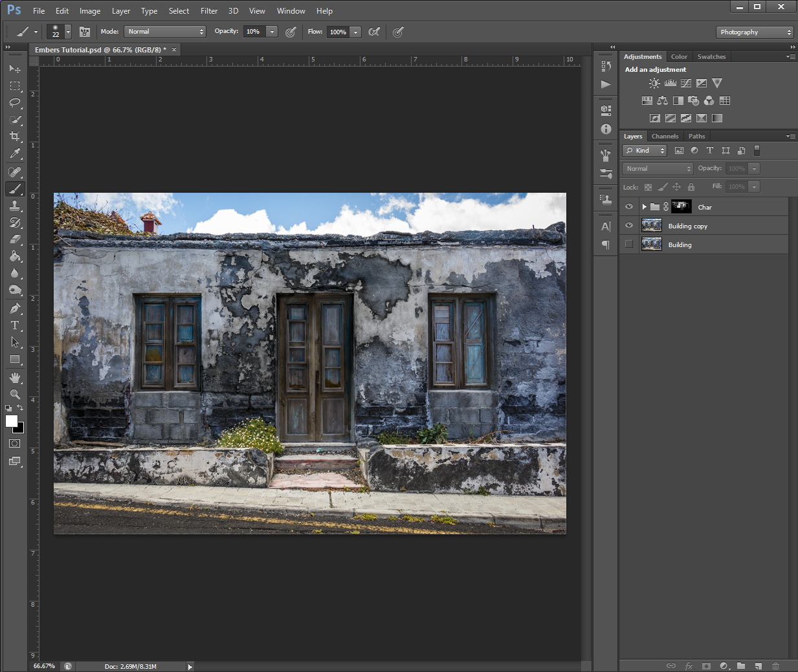This screenshot has width=798, height=672.
Task: Switch to the Swatches tab
Action: [x=711, y=57]
